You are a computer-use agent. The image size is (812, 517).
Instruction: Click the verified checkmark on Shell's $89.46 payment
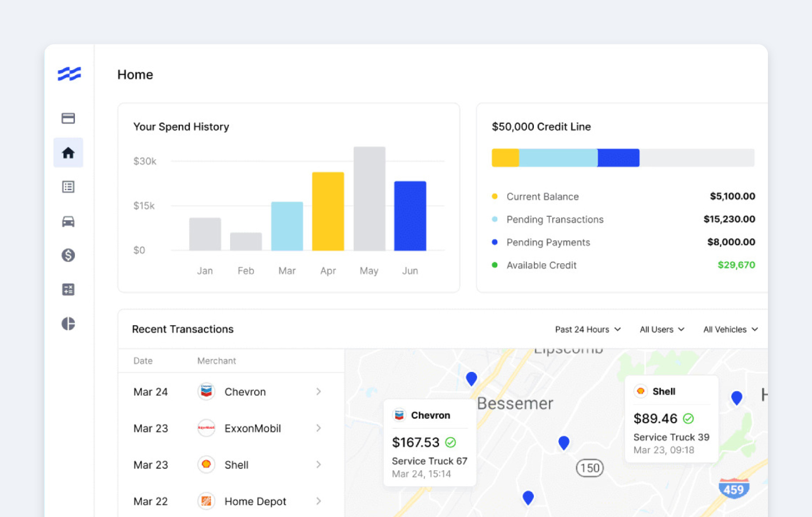[x=689, y=418]
